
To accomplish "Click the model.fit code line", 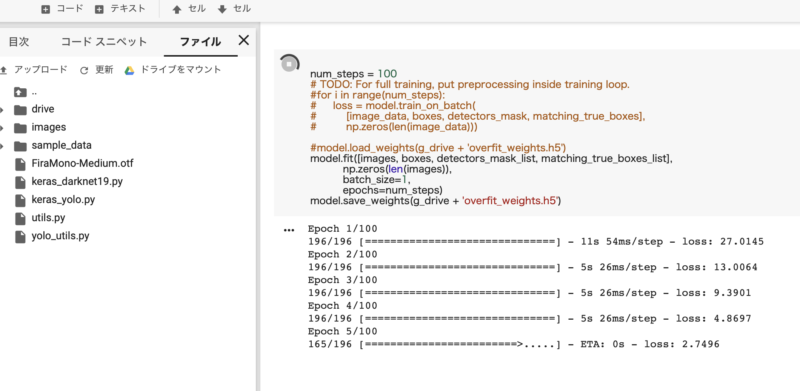I will tap(491, 159).
